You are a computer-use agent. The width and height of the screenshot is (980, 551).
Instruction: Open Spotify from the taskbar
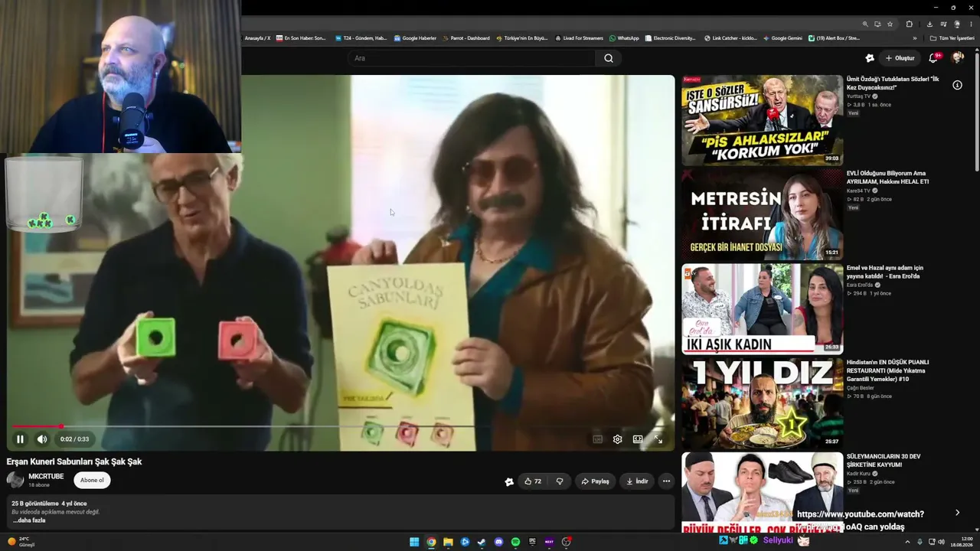click(x=515, y=542)
